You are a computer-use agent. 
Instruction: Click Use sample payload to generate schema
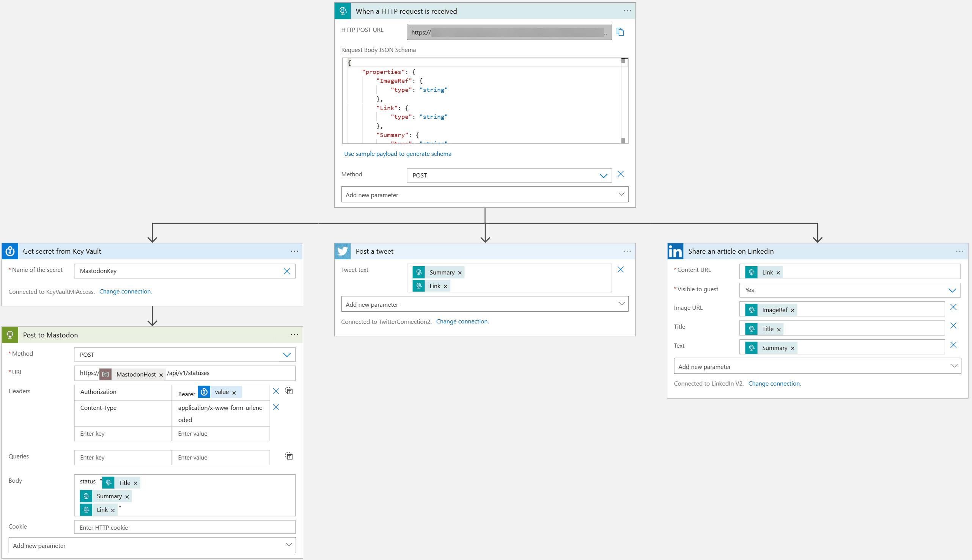coord(398,154)
